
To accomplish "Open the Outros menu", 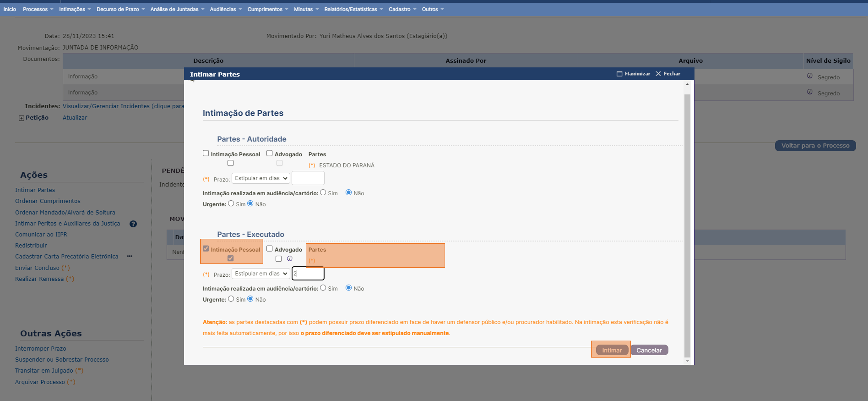I will (433, 9).
